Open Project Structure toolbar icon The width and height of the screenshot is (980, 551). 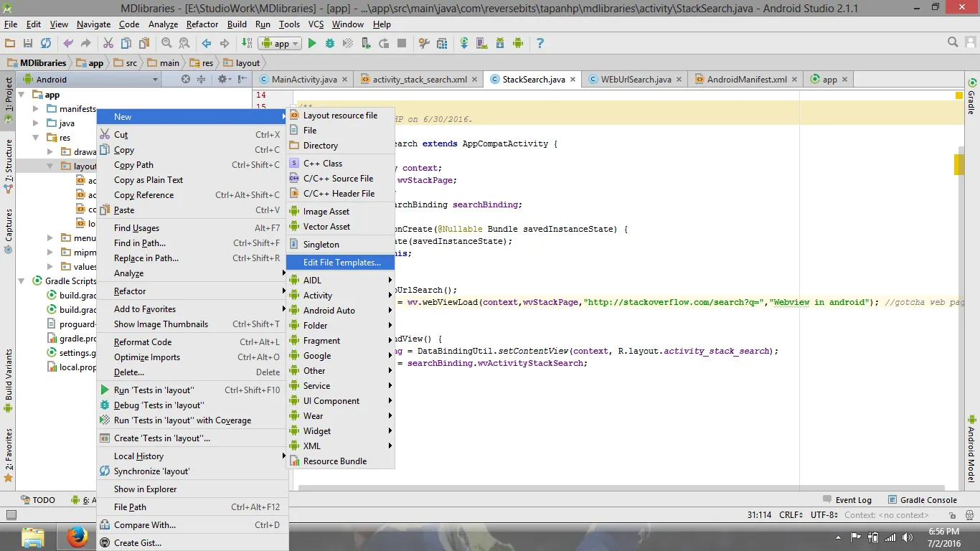point(442,44)
